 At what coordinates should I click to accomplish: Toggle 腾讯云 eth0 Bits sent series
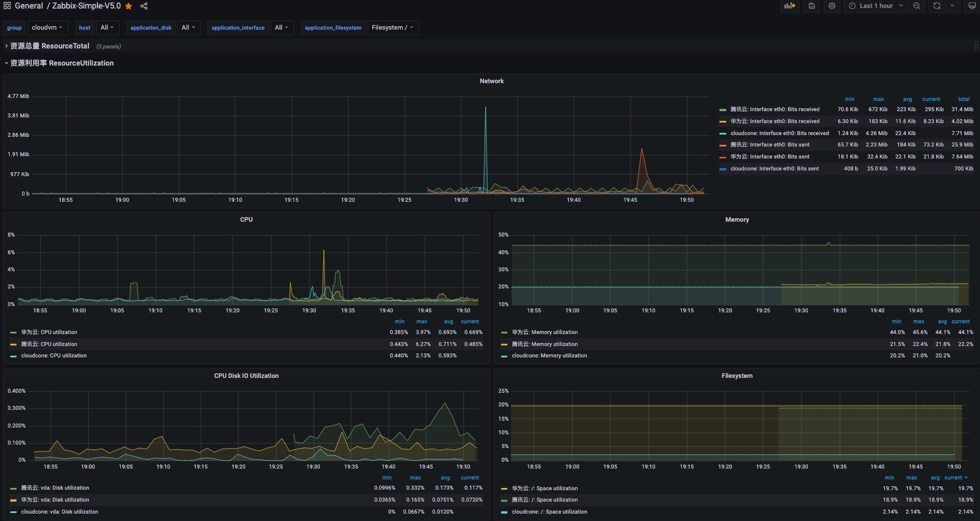[x=770, y=145]
